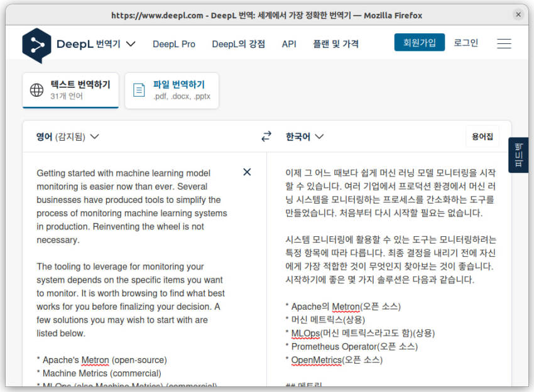Click "OpenMetrics(오픈 소스)" translated line
534x392 pixels.
tap(334, 360)
